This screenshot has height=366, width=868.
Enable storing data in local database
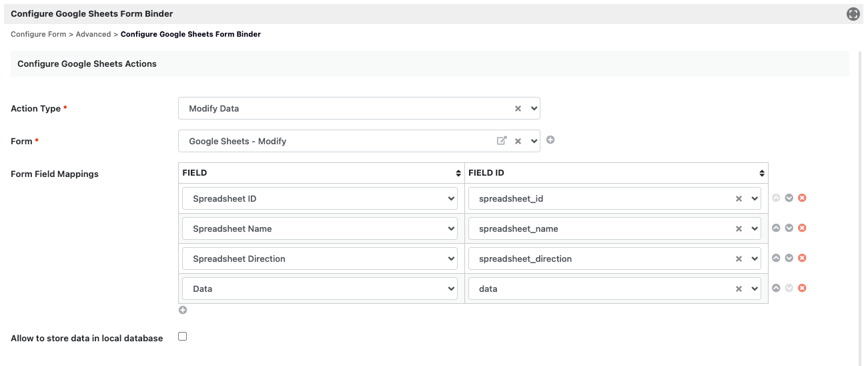pos(183,337)
